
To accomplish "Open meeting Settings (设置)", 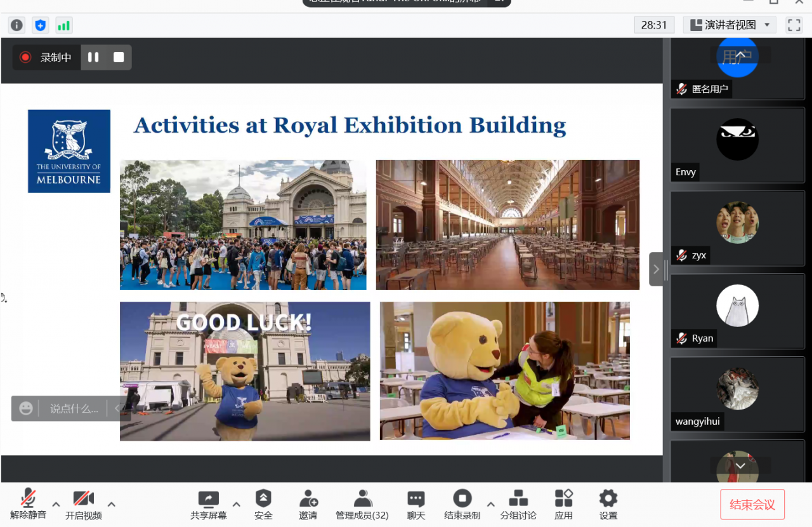I will (608, 505).
